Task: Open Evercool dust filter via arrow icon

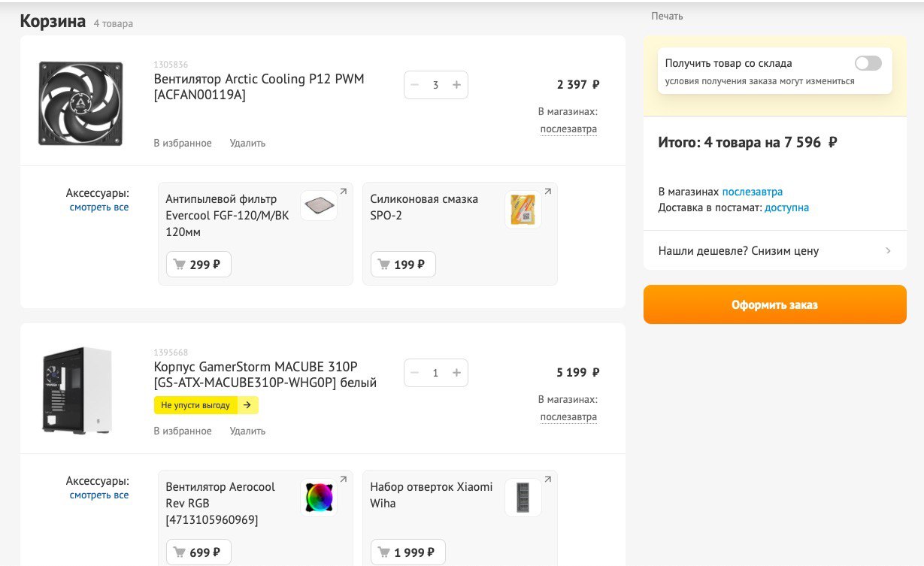Action: click(344, 192)
